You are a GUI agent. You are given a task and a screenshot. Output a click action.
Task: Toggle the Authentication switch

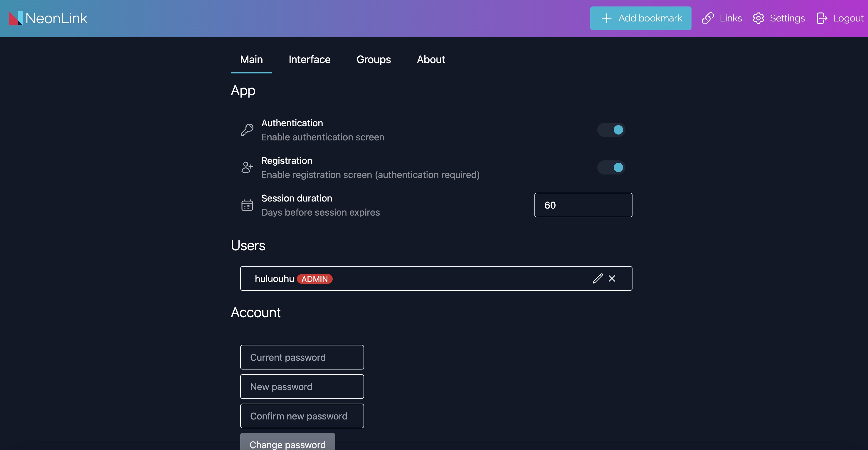[x=611, y=130]
